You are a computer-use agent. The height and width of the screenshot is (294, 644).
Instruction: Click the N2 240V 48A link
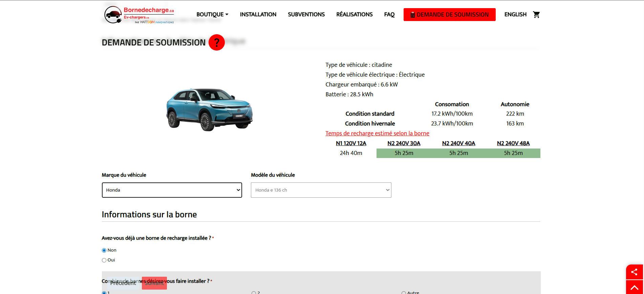(513, 143)
